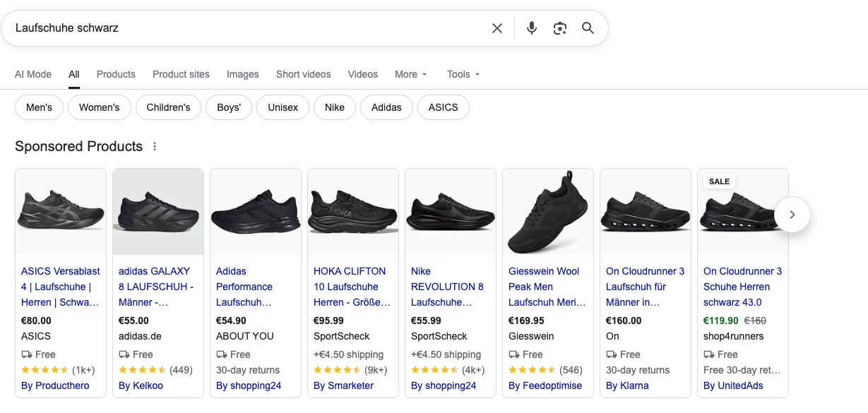Click the 'By Kelkoo' link

pyautogui.click(x=141, y=385)
